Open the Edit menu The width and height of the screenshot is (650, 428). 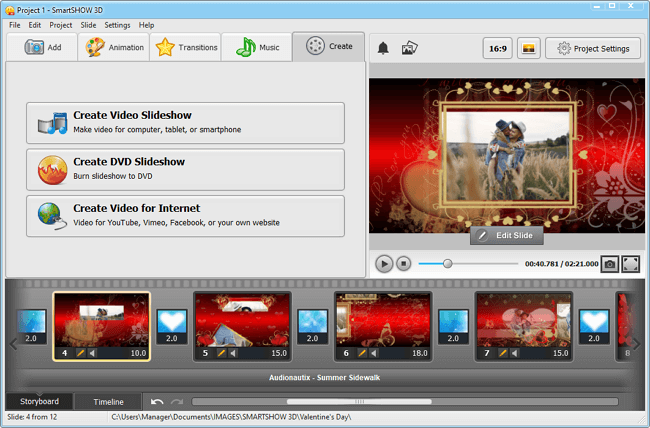click(x=34, y=25)
